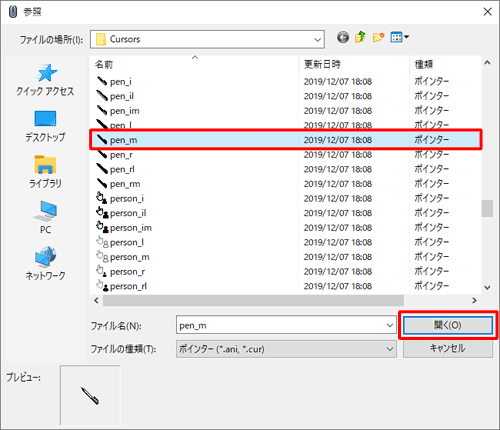Click the date of person_rl row
The height and width of the screenshot is (430, 500).
point(338,286)
